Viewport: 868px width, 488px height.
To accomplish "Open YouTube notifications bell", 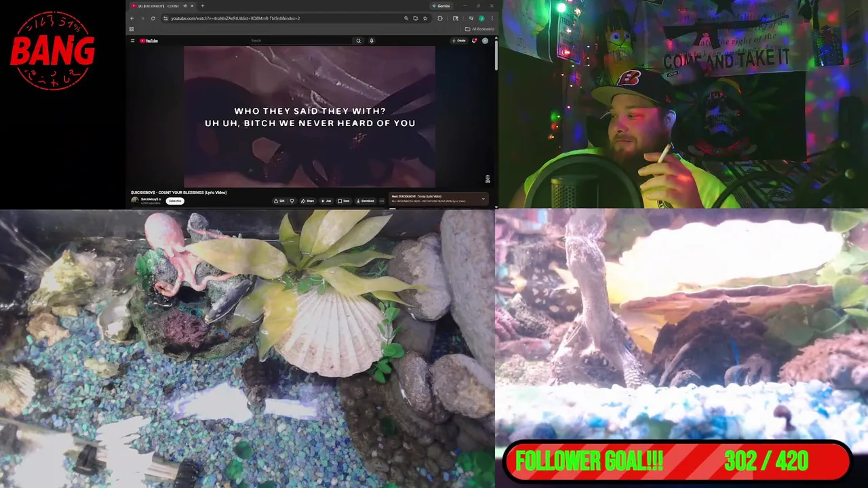I will 474,41.
